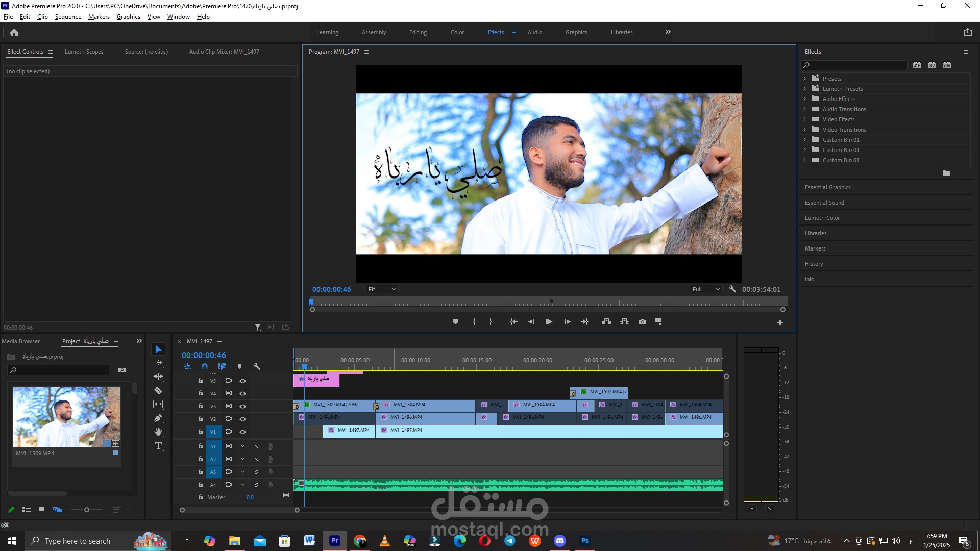Toggle Linked Selection in timeline

point(222,366)
